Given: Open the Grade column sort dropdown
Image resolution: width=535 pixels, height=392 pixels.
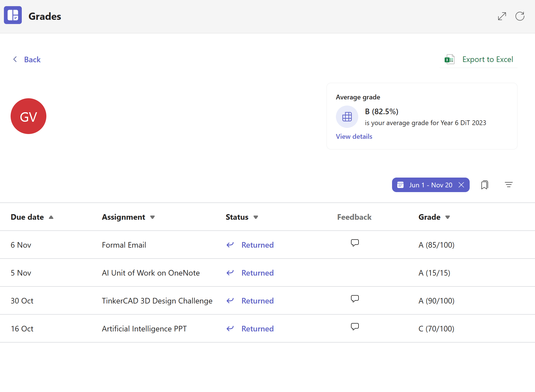Looking at the screenshot, I should point(448,217).
